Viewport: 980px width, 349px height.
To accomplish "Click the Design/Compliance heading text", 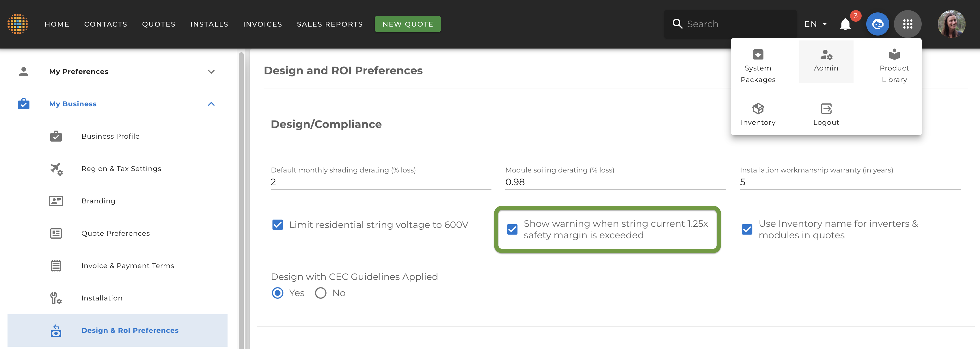I will pos(326,124).
